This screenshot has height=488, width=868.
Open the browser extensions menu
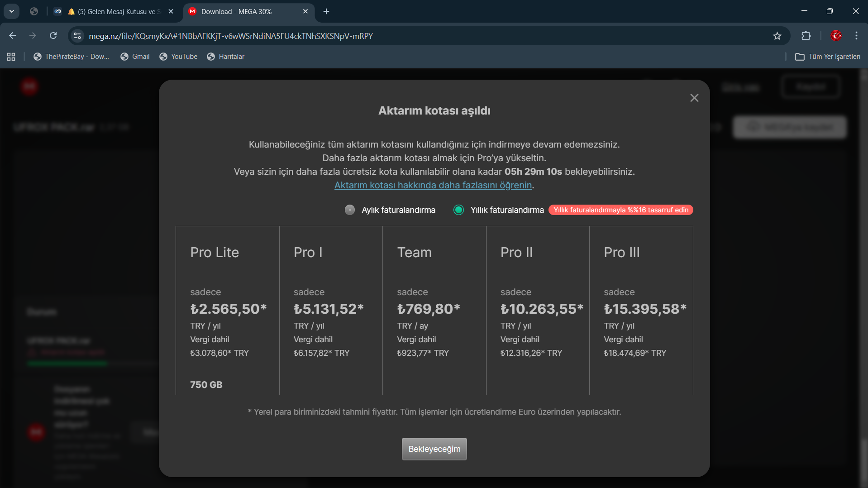[x=806, y=36]
